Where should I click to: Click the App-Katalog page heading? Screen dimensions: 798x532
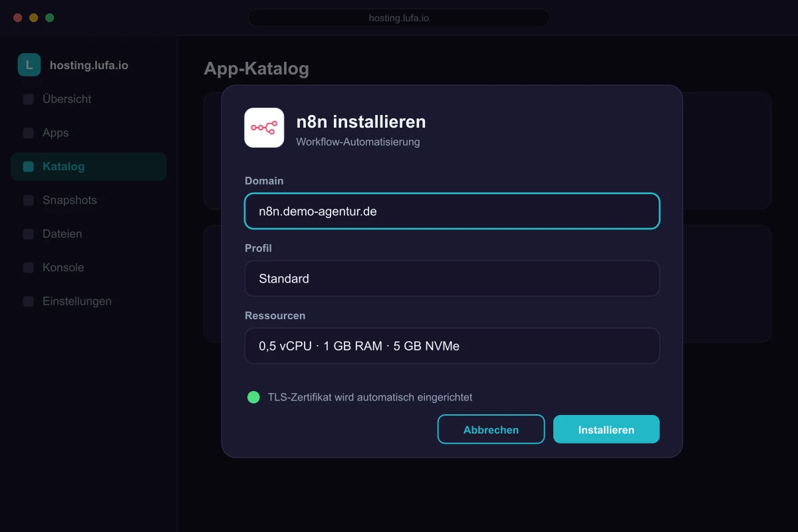(256, 68)
